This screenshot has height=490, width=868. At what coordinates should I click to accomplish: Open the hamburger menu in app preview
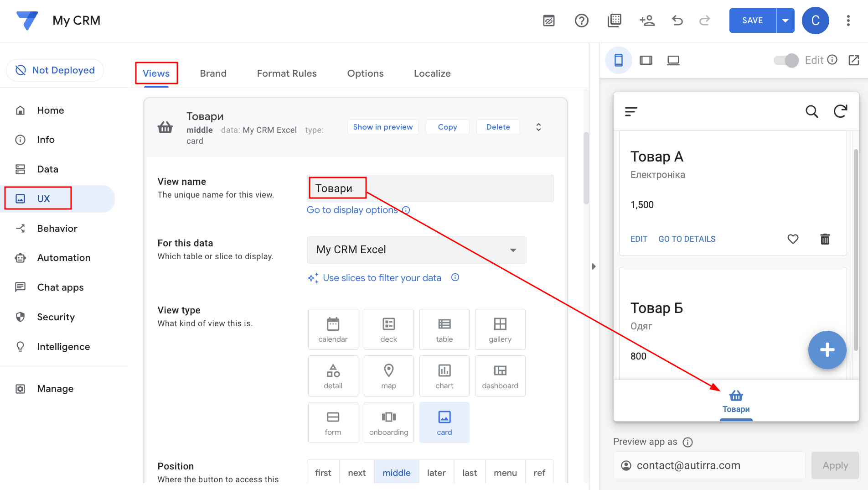coord(631,111)
